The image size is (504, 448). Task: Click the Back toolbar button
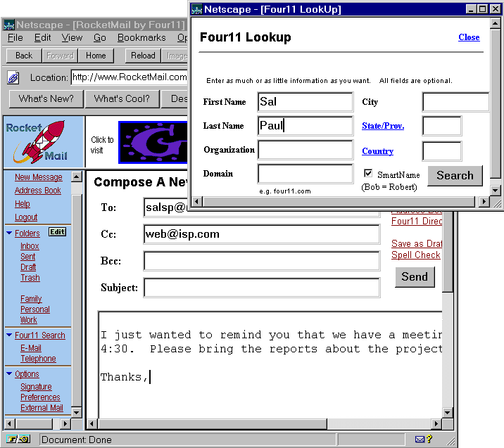(24, 56)
